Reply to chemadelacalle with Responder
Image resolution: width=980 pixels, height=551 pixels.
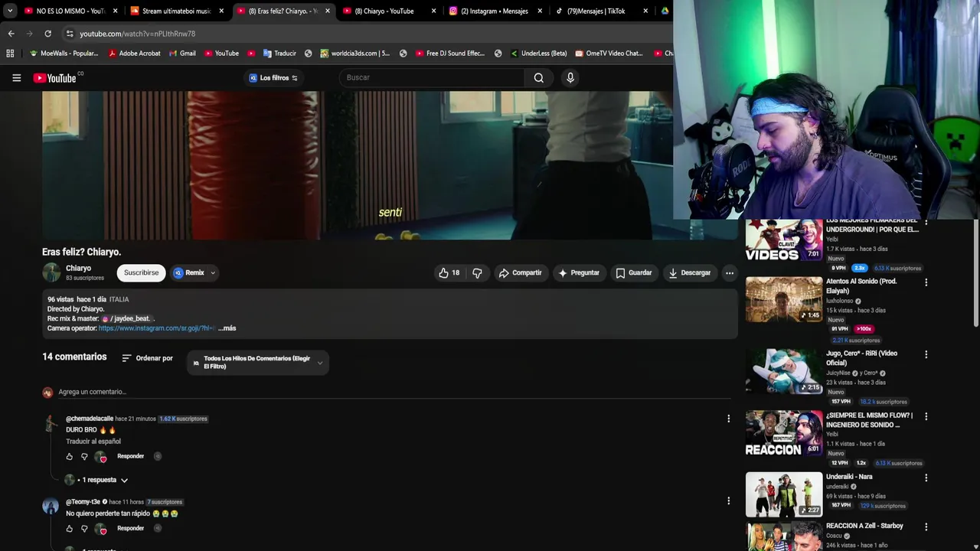130,456
